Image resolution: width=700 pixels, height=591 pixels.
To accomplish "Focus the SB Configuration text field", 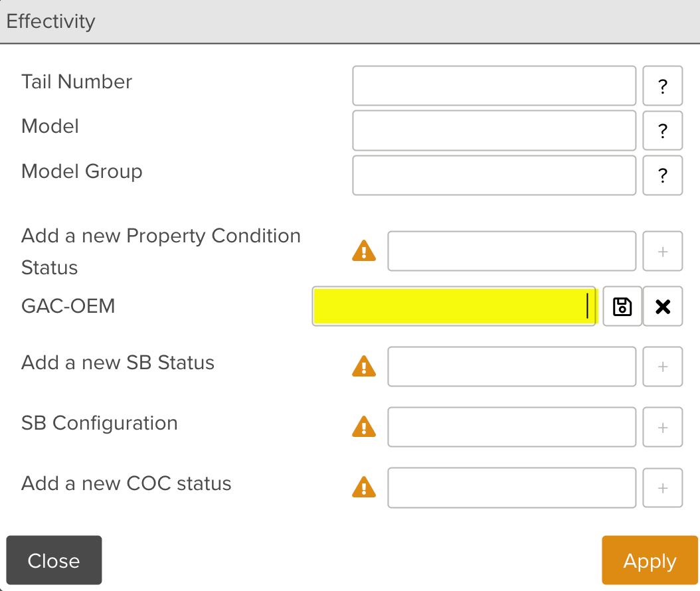I will click(511, 427).
